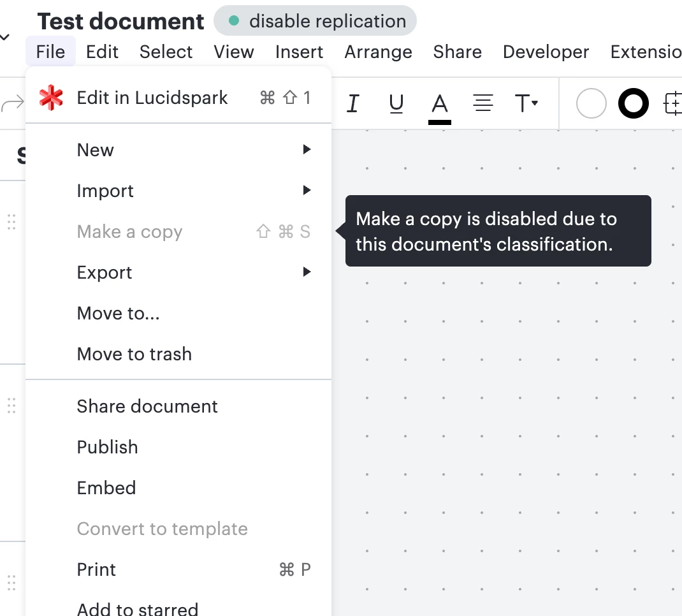Viewport: 682px width, 616px height.
Task: Click the top drag handle dots on left panel
Action: click(11, 222)
